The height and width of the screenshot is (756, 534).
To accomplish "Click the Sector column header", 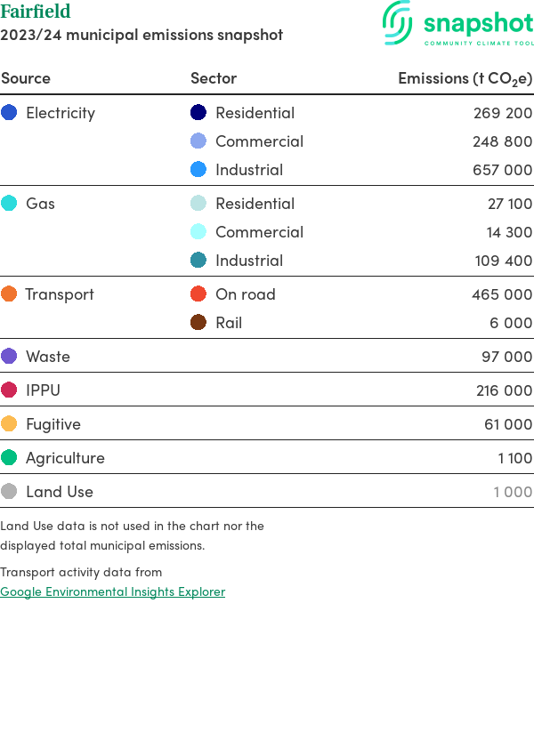I will coord(214,77).
